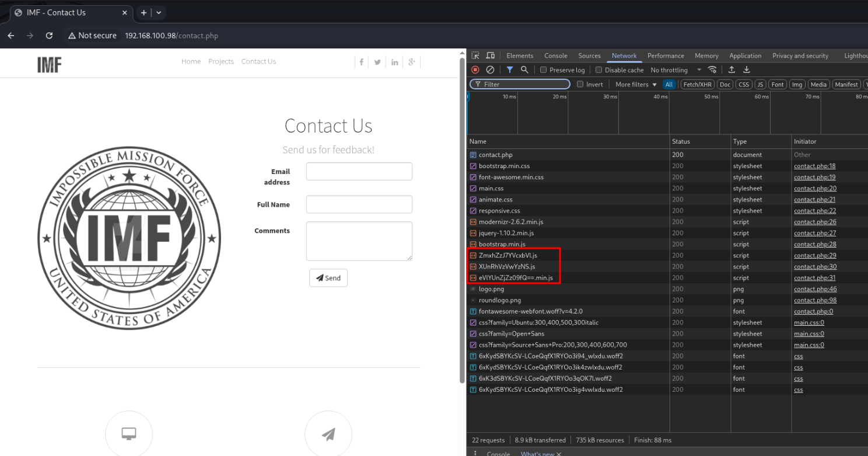
Task: Click the round paper plane icon
Action: click(x=328, y=434)
